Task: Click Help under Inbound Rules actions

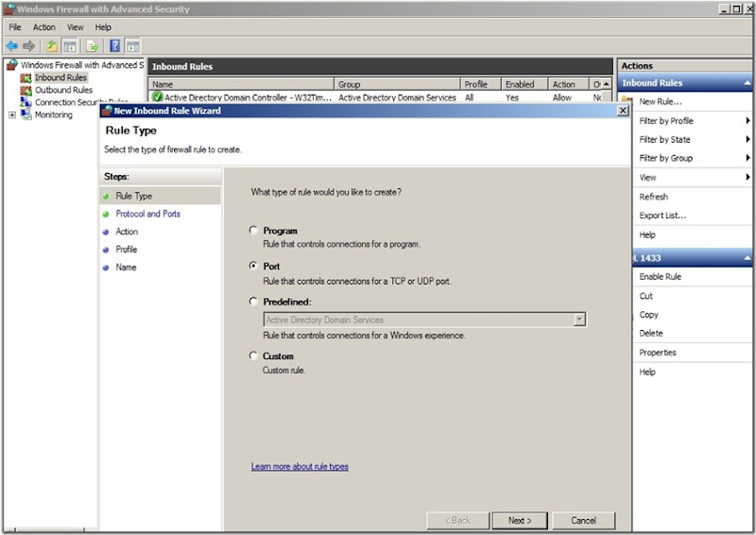Action: (647, 235)
